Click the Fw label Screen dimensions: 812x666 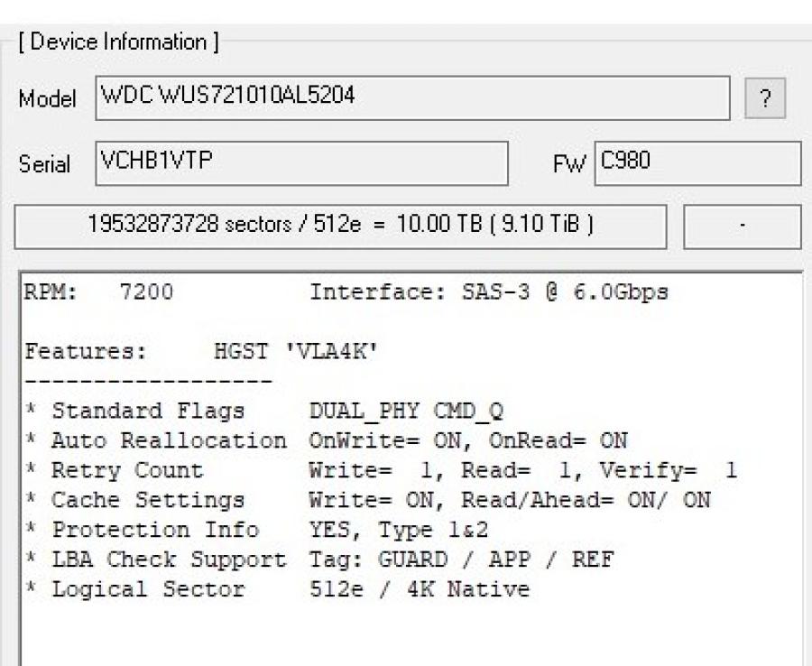[x=572, y=167]
